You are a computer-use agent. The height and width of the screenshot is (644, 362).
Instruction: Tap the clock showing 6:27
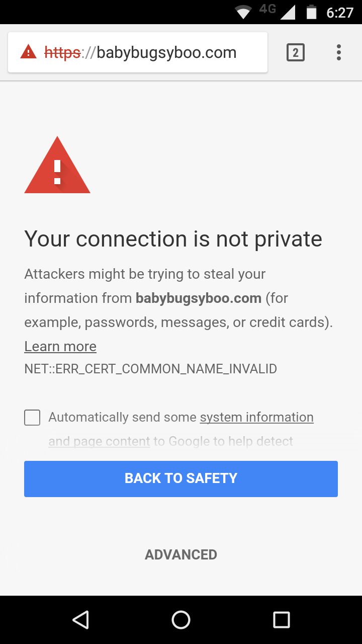(x=340, y=12)
